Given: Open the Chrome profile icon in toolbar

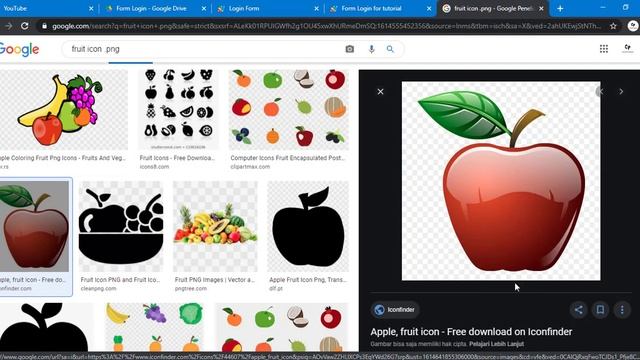Looking at the screenshot, I should click(x=633, y=26).
